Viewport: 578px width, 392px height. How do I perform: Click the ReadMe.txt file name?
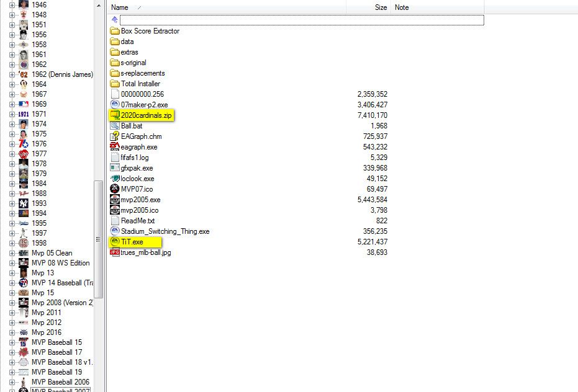point(138,221)
